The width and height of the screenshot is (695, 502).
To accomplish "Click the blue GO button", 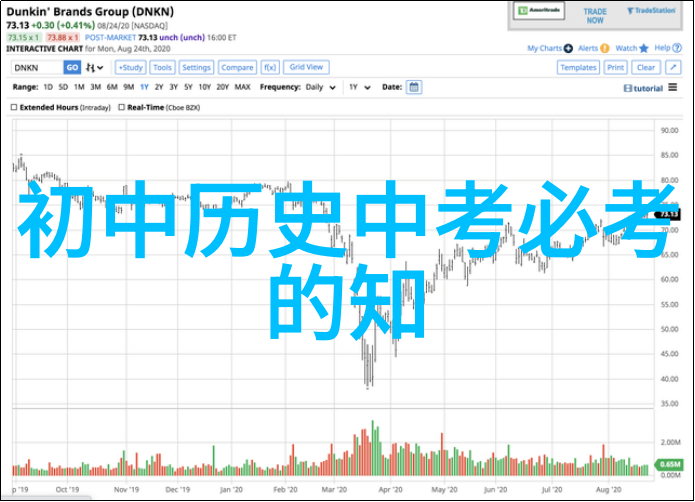I will coord(72,68).
